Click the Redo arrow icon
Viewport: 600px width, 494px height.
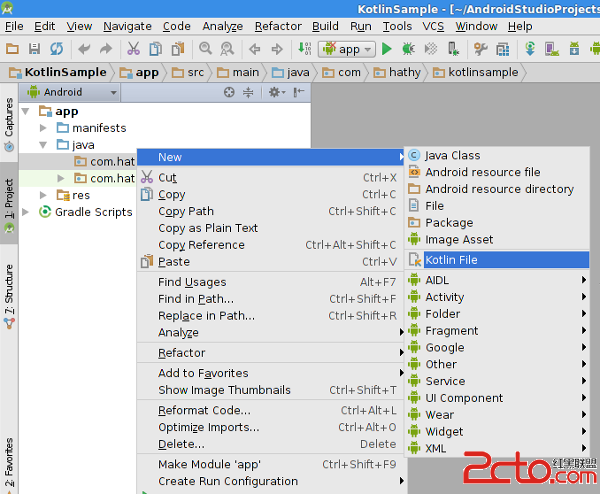[x=106, y=49]
